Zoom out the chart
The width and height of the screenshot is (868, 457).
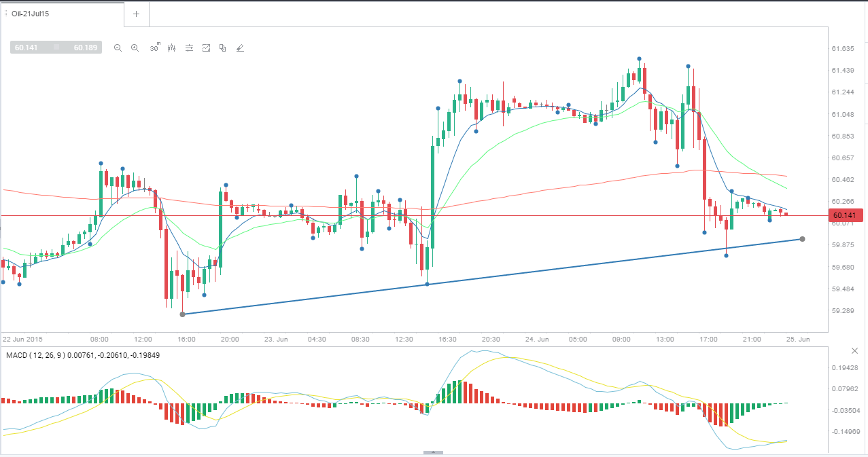[x=118, y=48]
